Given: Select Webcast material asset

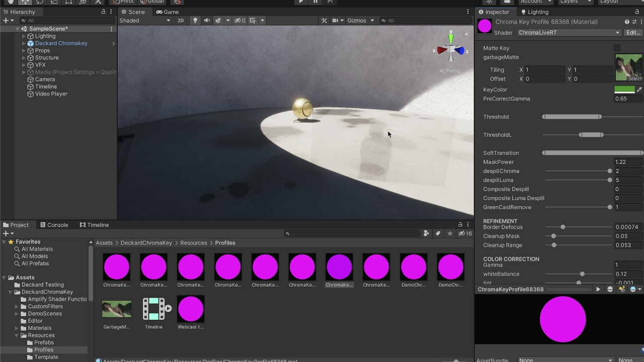Looking at the screenshot, I should 191,309.
